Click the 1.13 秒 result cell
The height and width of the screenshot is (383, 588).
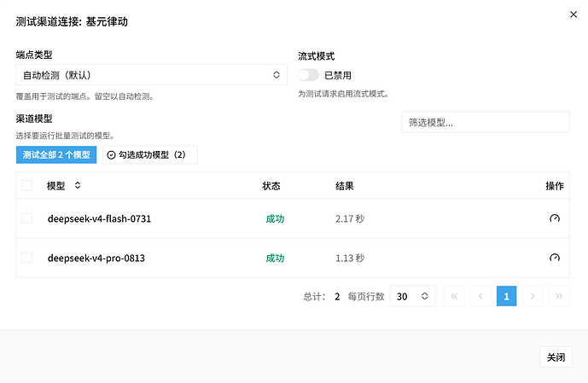tap(350, 258)
